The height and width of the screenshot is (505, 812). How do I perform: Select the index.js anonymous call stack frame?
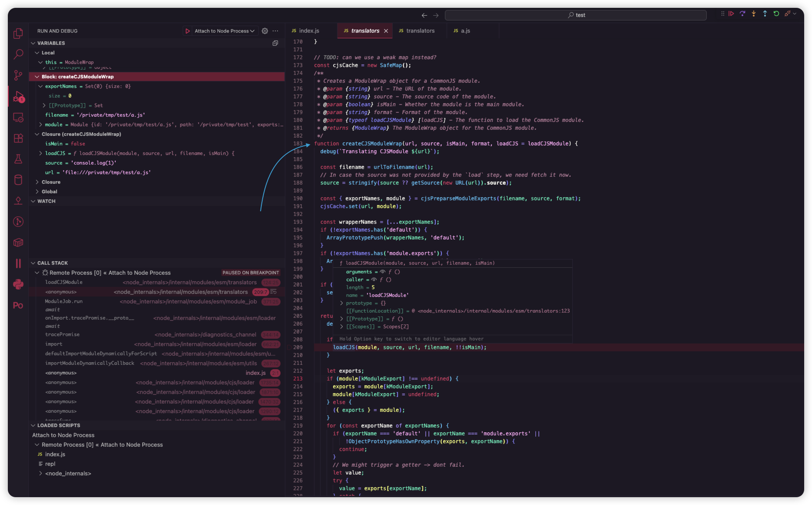pos(157,373)
